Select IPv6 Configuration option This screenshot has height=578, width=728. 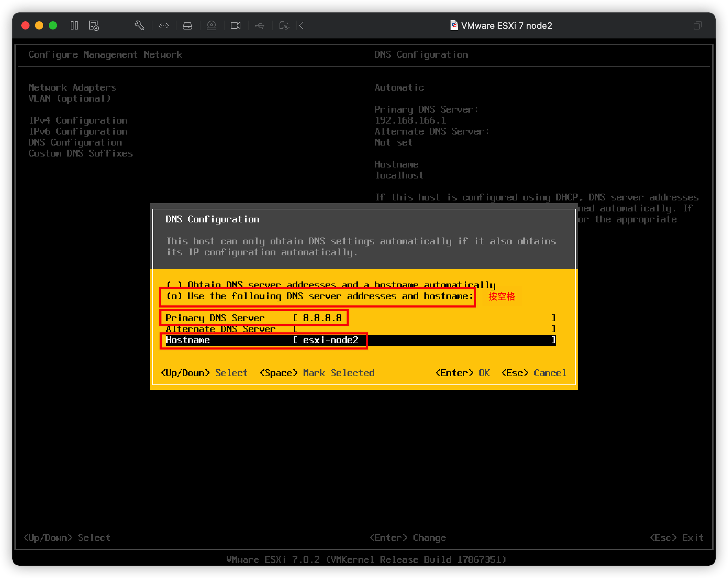point(78,131)
